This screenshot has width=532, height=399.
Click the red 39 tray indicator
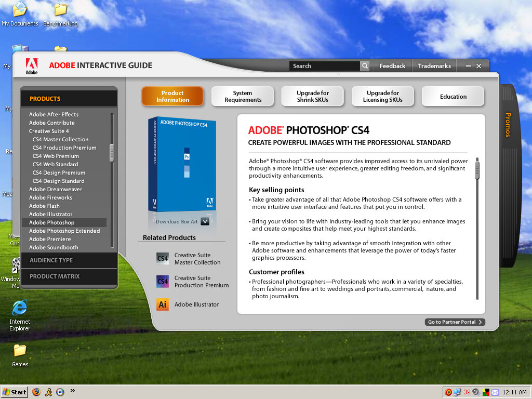pyautogui.click(x=467, y=392)
